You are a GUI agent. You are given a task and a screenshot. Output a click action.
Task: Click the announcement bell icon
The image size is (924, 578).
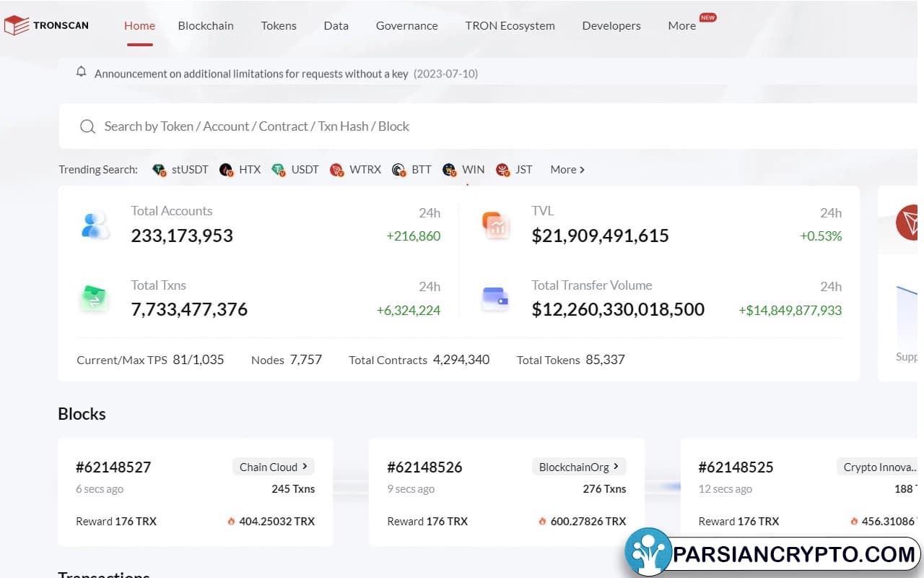[x=82, y=72]
